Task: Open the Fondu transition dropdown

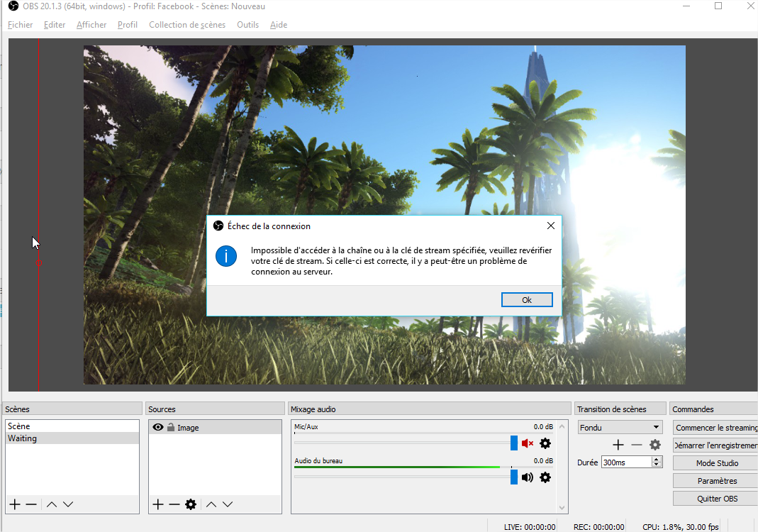Action: pos(620,428)
